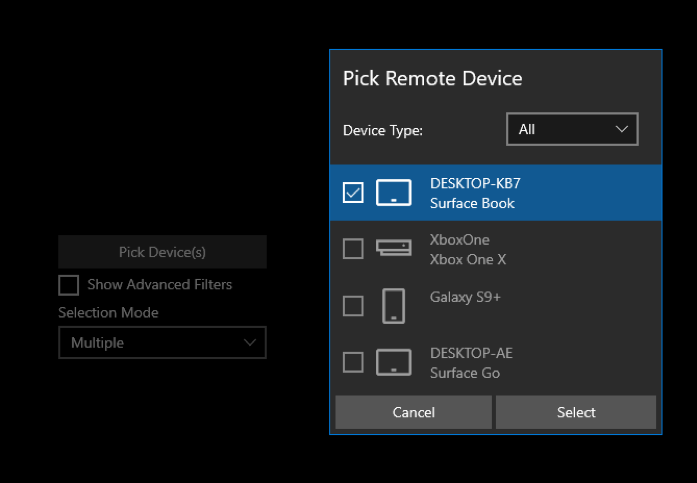The height and width of the screenshot is (483, 697).
Task: Click the Device Type: label
Action: pyautogui.click(x=383, y=130)
